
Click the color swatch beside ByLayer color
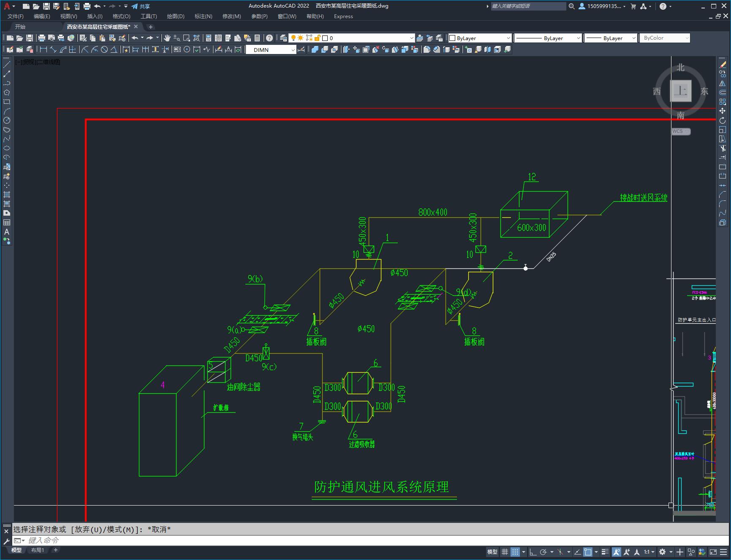(x=452, y=38)
